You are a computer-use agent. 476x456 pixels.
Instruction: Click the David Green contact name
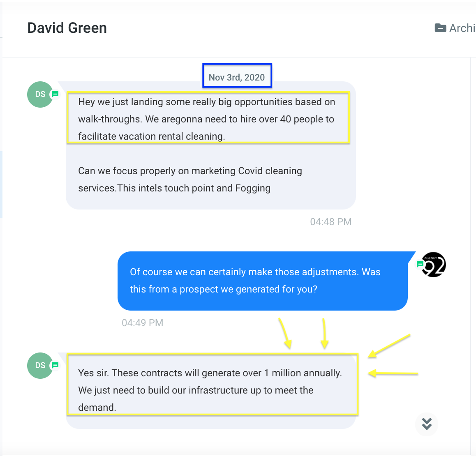pyautogui.click(x=67, y=28)
